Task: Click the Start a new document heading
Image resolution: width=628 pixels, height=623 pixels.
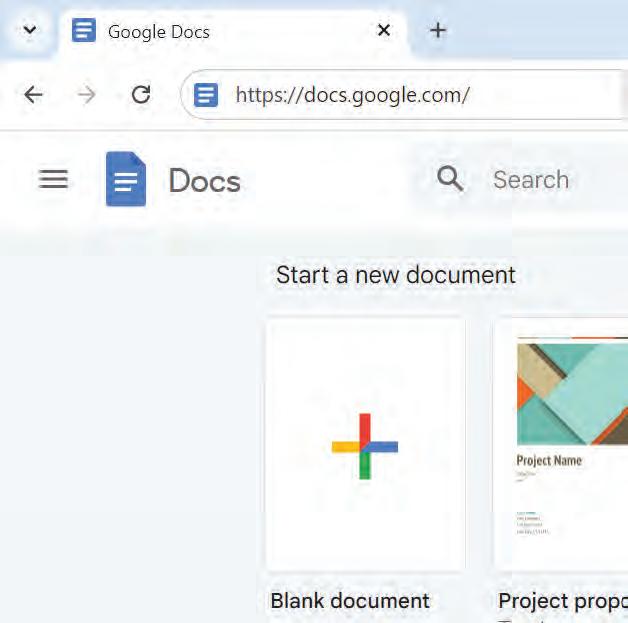Action: 396,275
